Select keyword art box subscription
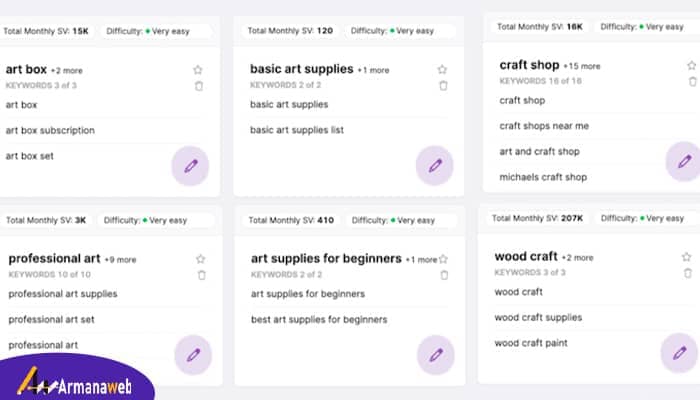700x400 pixels. (50, 130)
